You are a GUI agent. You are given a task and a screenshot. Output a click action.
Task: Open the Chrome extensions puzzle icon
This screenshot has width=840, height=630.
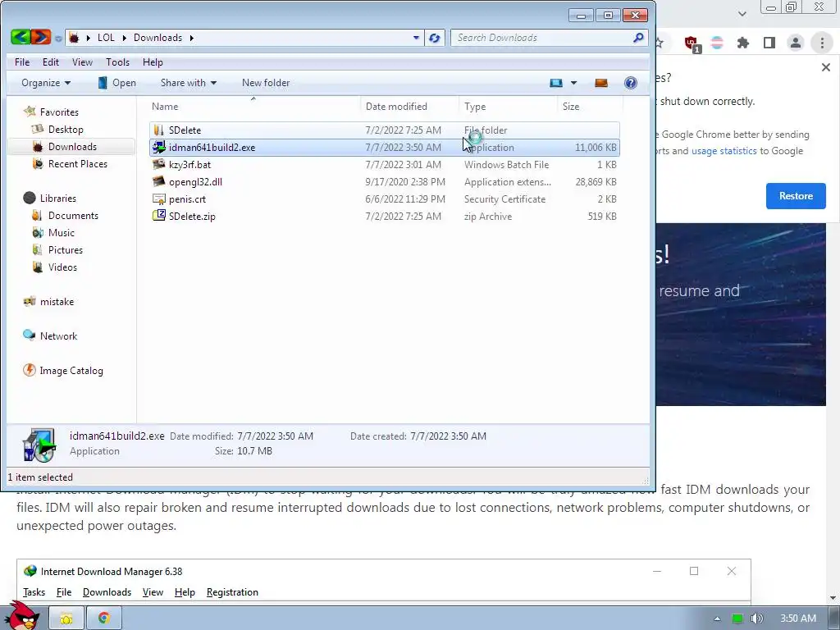coord(742,43)
